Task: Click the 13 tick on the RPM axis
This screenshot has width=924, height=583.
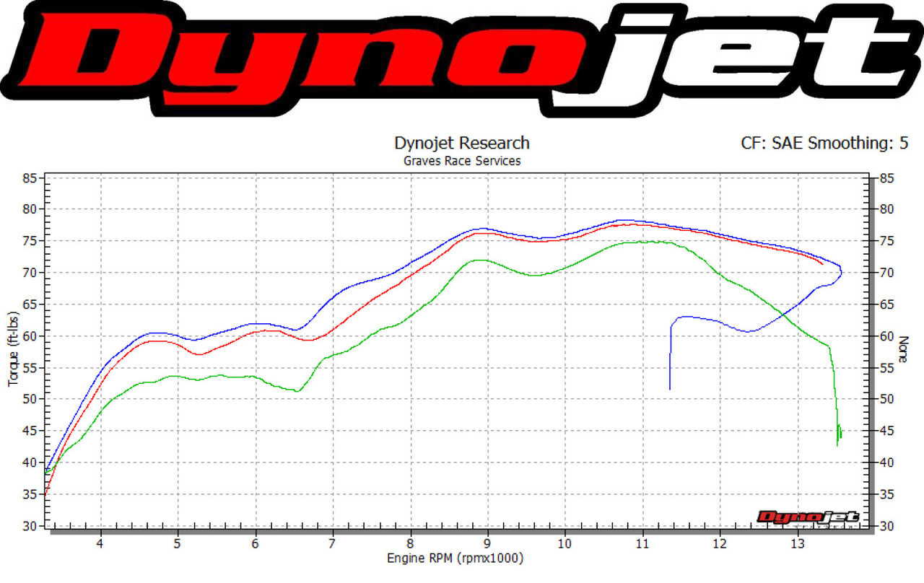Action: (x=798, y=543)
